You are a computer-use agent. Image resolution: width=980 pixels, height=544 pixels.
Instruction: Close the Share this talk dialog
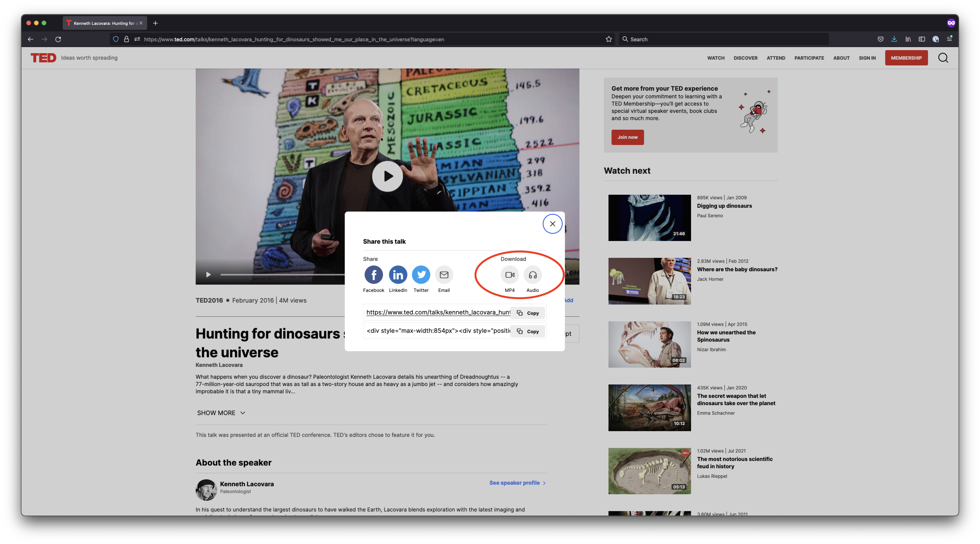[552, 224]
